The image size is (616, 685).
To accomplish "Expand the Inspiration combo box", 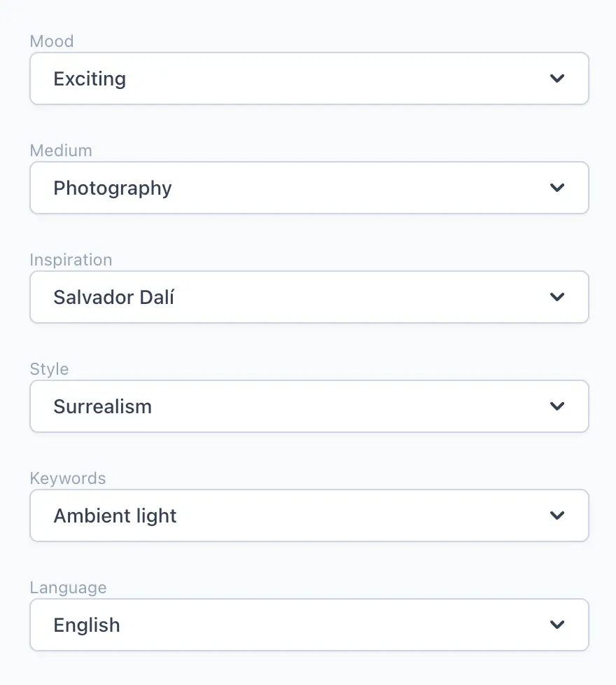I will point(309,297).
